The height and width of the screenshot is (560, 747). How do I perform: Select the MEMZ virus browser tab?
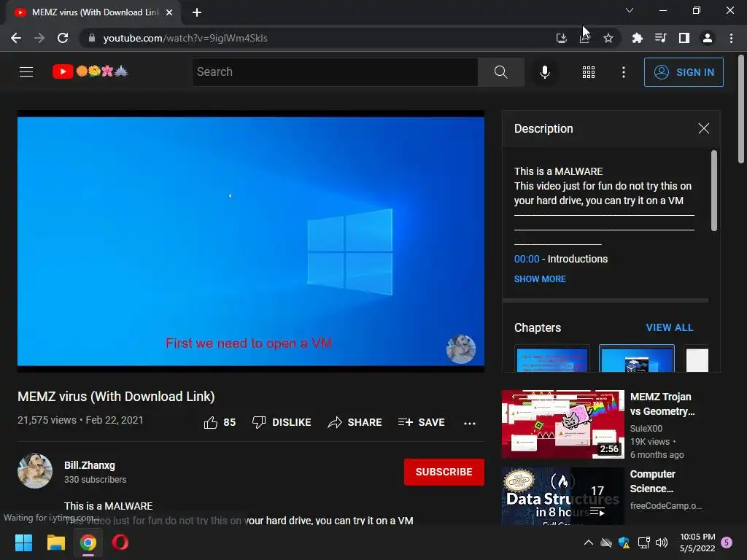tap(93, 12)
